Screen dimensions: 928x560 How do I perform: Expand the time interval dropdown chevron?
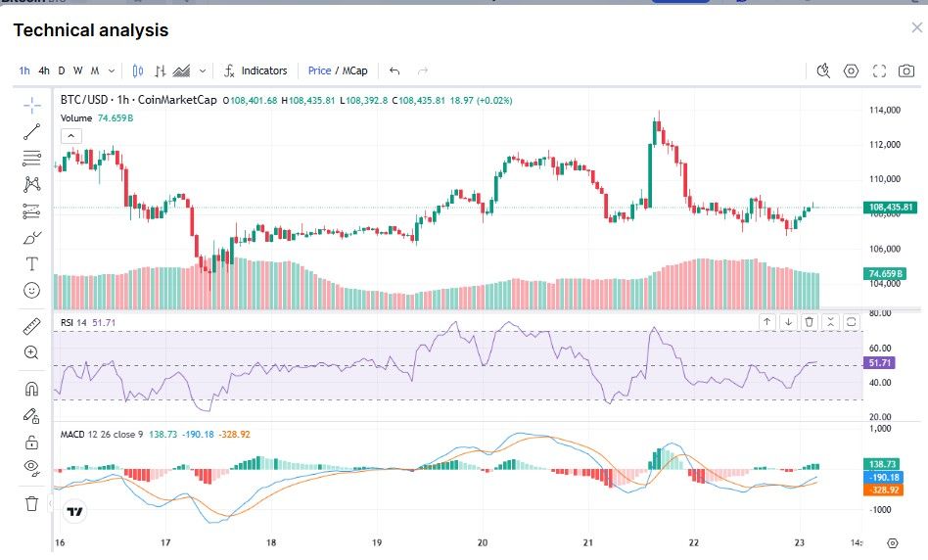112,70
